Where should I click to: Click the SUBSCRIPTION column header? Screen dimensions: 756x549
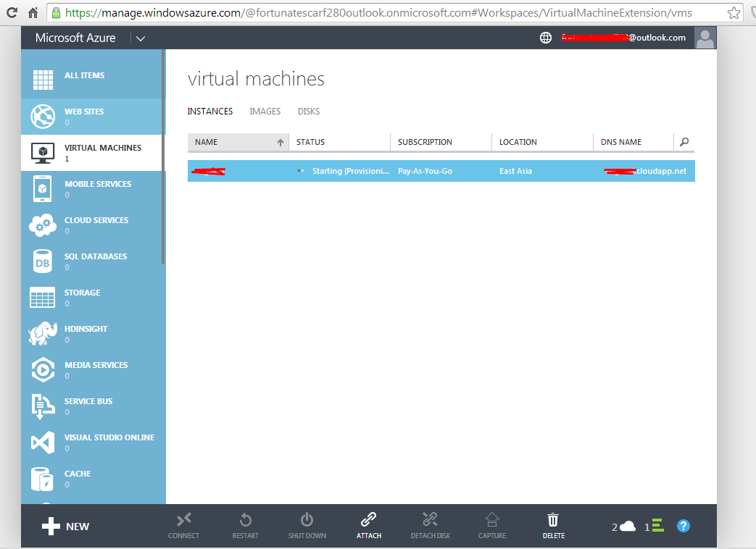point(441,142)
